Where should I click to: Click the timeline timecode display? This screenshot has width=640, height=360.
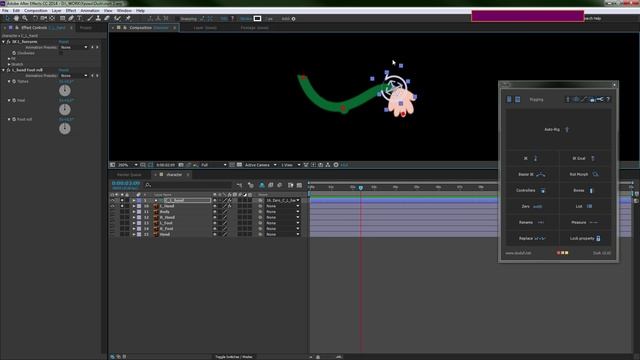[x=126, y=184]
